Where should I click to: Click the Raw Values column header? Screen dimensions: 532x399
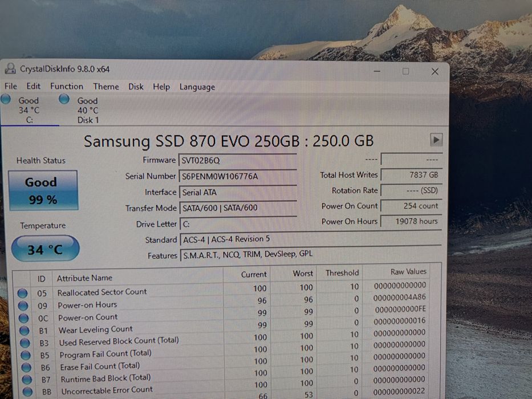pyautogui.click(x=396, y=272)
